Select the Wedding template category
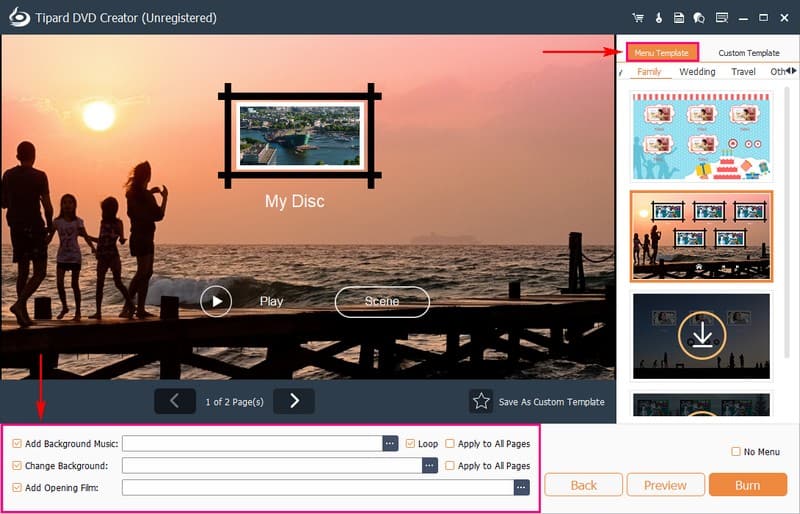Viewport: 800px width, 514px height. click(697, 72)
